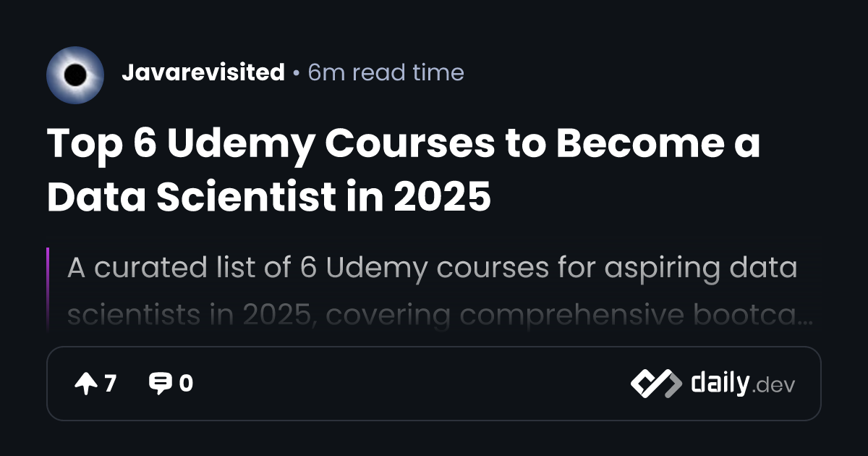Image resolution: width=868 pixels, height=456 pixels.
Task: Click the comment bubble icon
Action: point(159,384)
